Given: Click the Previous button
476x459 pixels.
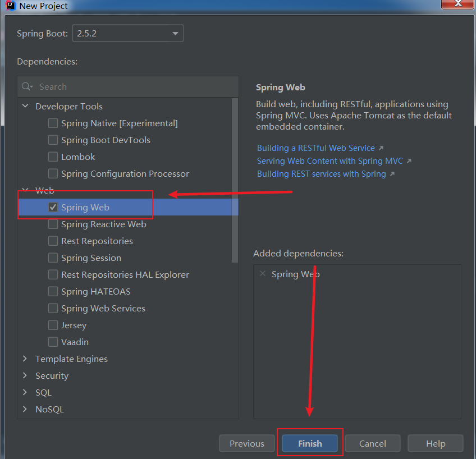Looking at the screenshot, I should [x=247, y=443].
